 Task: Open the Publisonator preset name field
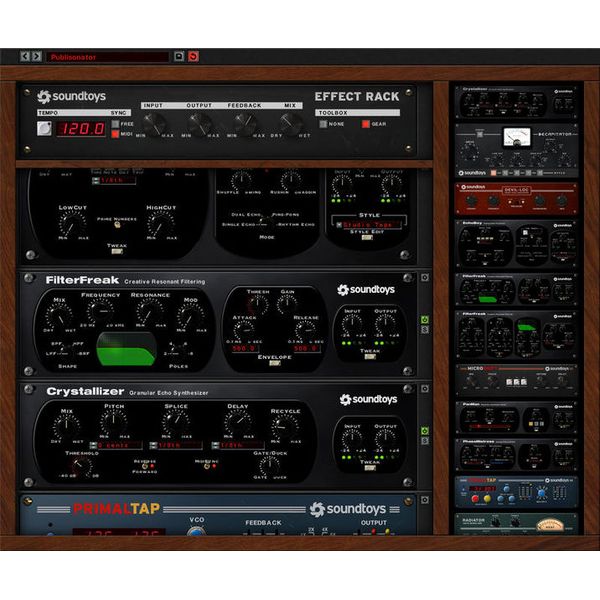point(108,57)
